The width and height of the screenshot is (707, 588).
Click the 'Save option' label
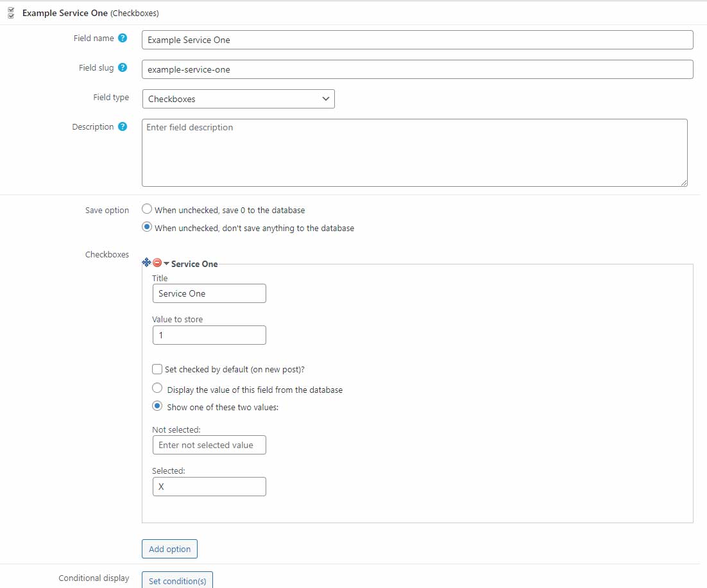(107, 211)
